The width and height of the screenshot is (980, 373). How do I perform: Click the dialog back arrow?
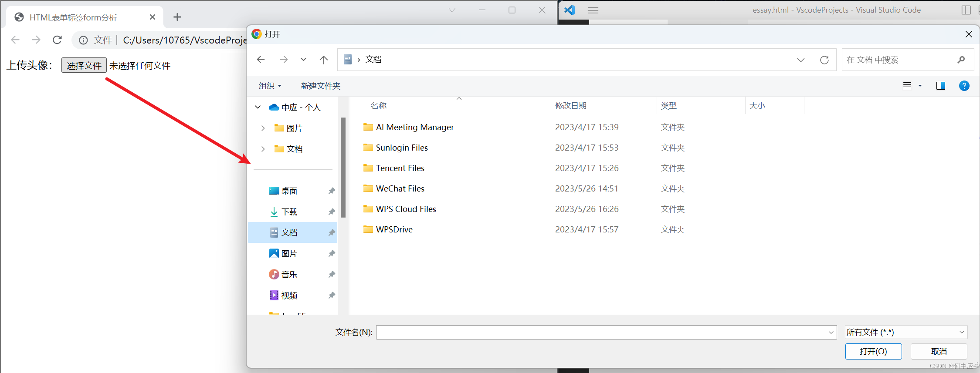coord(261,60)
